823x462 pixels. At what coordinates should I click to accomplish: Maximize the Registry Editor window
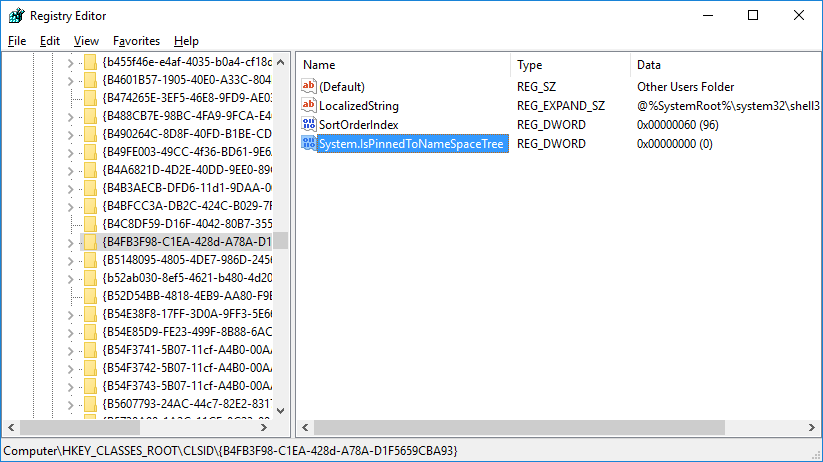(753, 15)
